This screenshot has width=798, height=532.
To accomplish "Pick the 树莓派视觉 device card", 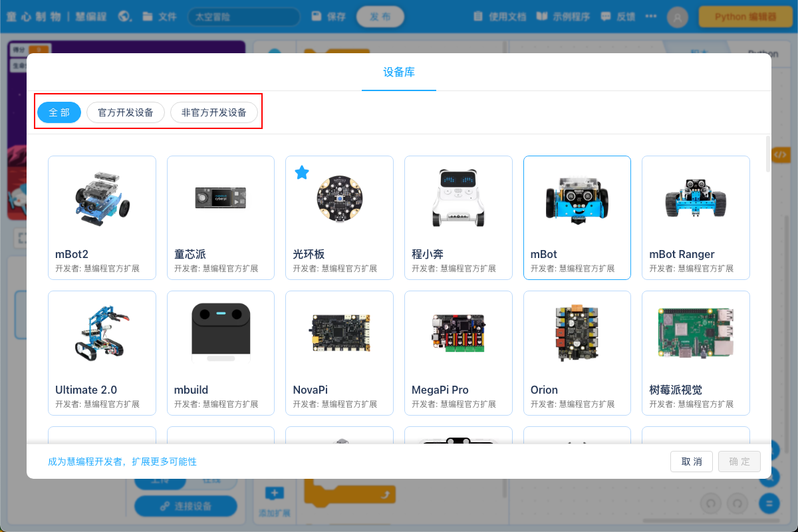I will pyautogui.click(x=696, y=353).
